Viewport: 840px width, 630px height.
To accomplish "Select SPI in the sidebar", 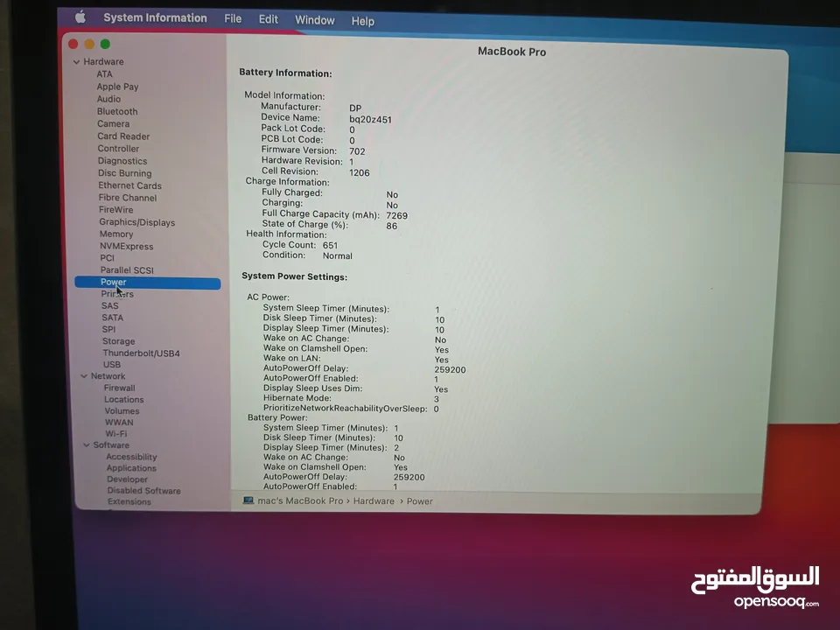I will [108, 330].
